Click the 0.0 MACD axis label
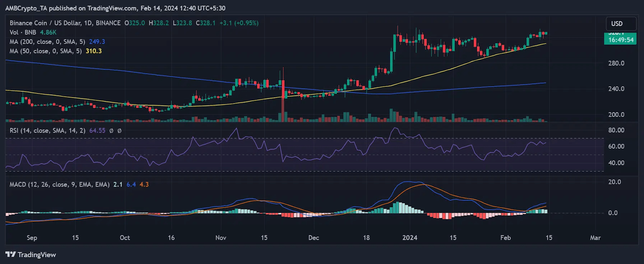The image size is (644, 264). [x=613, y=213]
